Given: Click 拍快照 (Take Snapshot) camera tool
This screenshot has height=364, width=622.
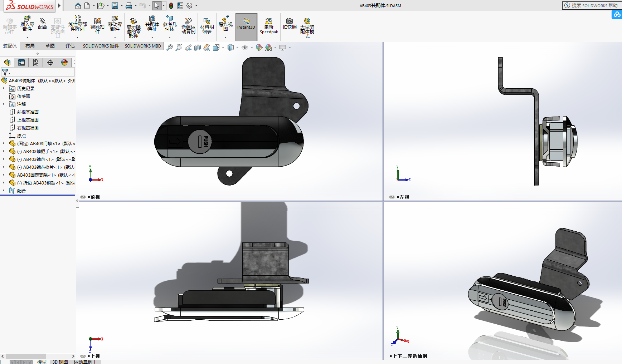Looking at the screenshot, I should [290, 24].
